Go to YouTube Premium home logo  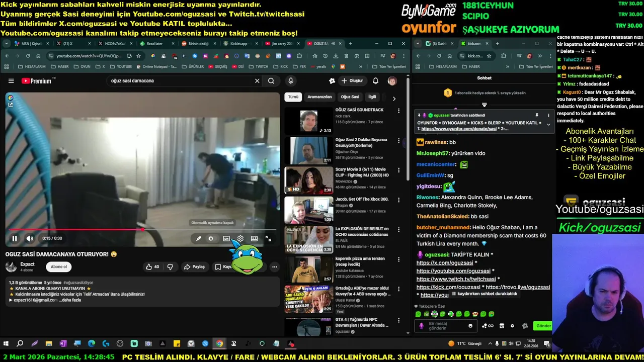(36, 81)
